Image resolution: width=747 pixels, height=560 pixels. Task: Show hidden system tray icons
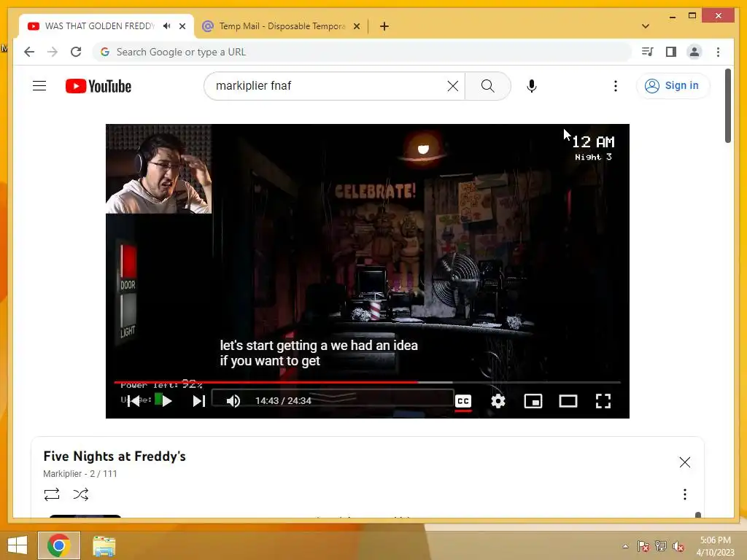coord(625,546)
